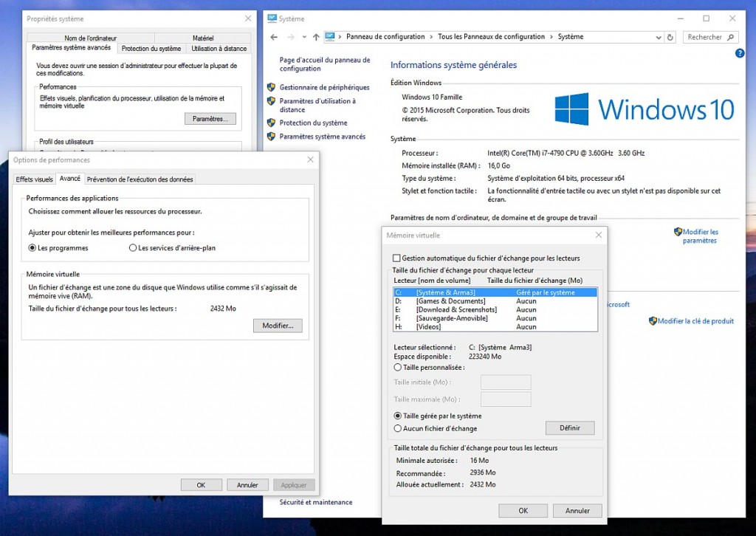The width and height of the screenshot is (756, 536).
Task: Click Paramètres... button under Performances
Action: 210,119
